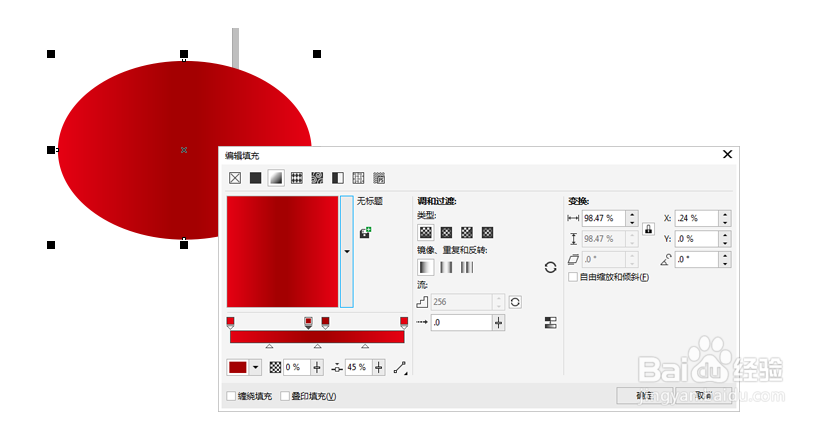Enable 缠绕填充 checkbox
The image size is (832, 425).
coord(231,396)
